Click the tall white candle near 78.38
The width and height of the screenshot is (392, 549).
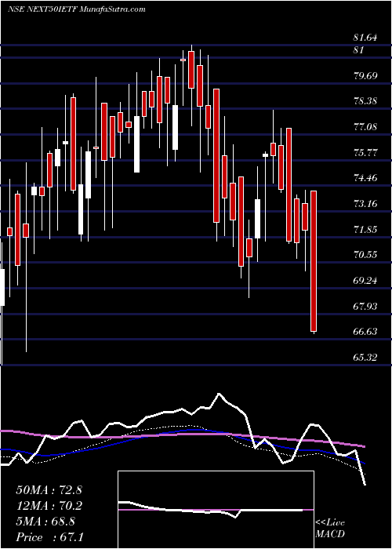[x=175, y=127]
